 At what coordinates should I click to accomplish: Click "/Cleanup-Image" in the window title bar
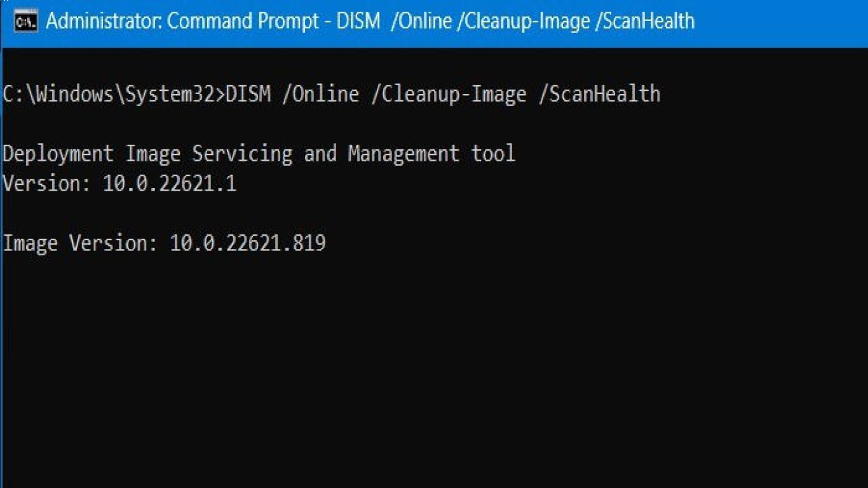click(x=524, y=21)
